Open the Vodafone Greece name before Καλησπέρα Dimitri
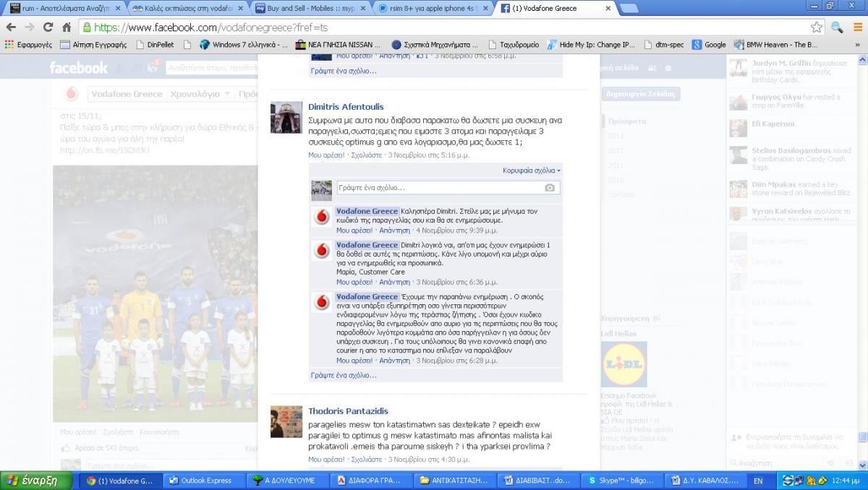868x490 pixels. click(x=367, y=211)
